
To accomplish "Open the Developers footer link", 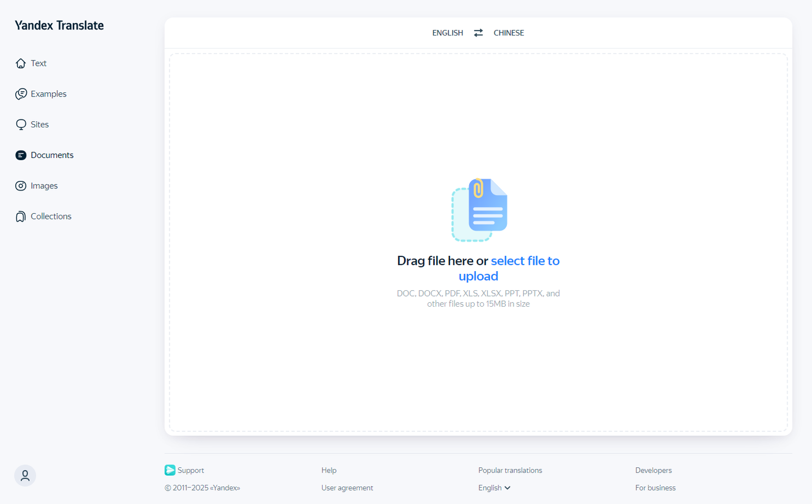I will 654,470.
